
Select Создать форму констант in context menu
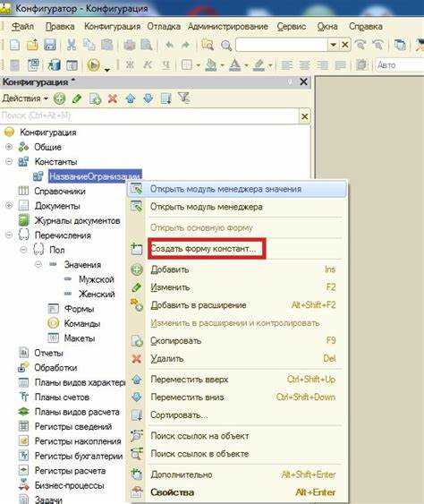tap(203, 249)
